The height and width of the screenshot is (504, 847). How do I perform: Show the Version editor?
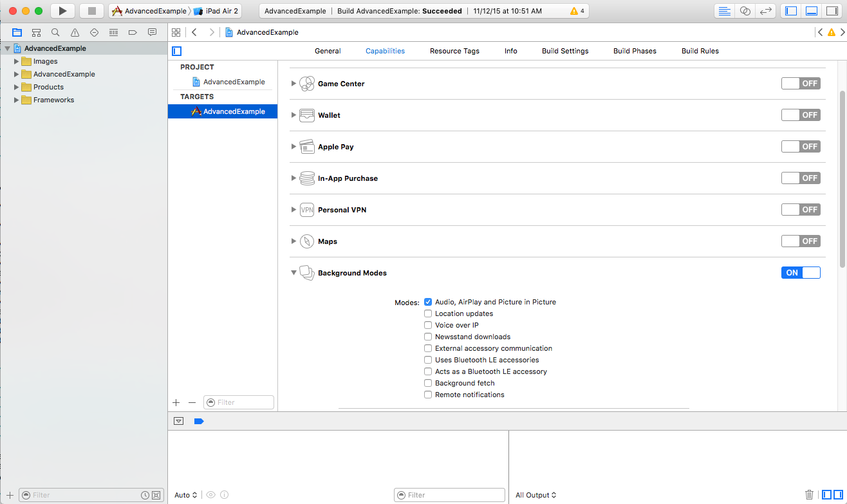tap(765, 11)
